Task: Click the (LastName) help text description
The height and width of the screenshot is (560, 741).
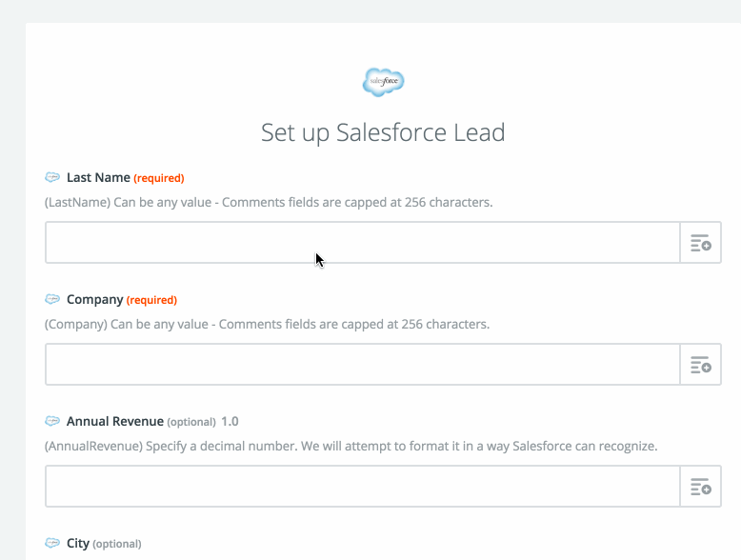Action: coord(269,202)
